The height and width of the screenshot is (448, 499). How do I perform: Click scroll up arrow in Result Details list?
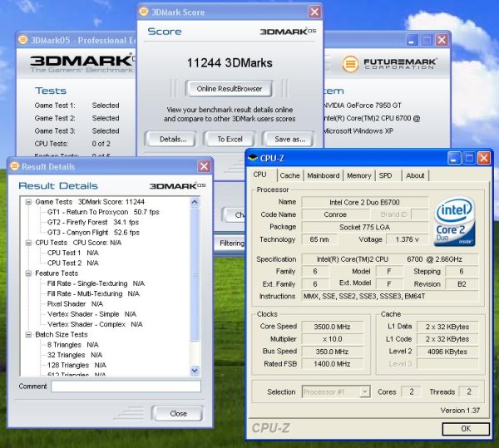[x=195, y=202]
